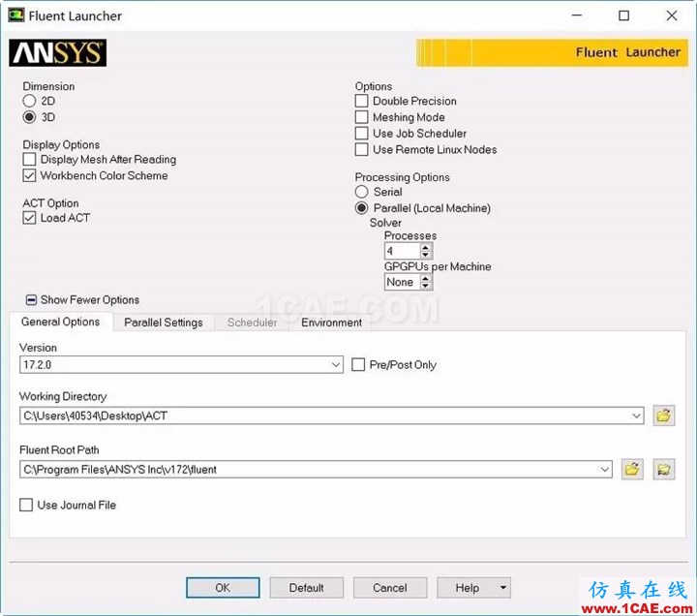Open Help button dropdown arrow
Screen dimensions: 697x616
(x=502, y=588)
